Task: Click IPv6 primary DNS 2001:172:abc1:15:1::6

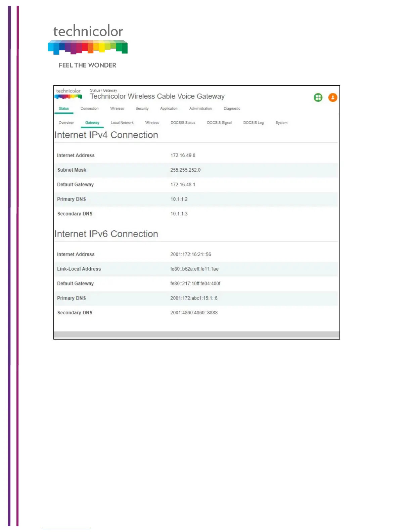Action: (x=194, y=298)
